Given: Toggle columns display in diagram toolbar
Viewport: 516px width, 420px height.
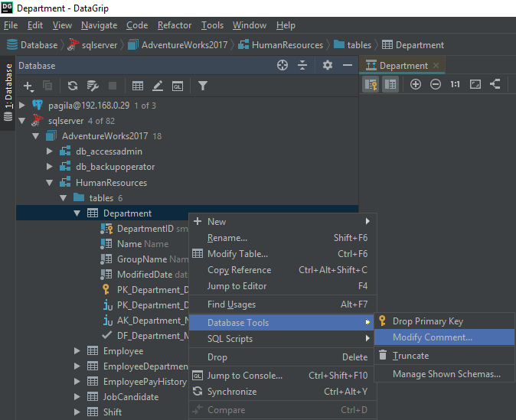Looking at the screenshot, I should [x=390, y=84].
